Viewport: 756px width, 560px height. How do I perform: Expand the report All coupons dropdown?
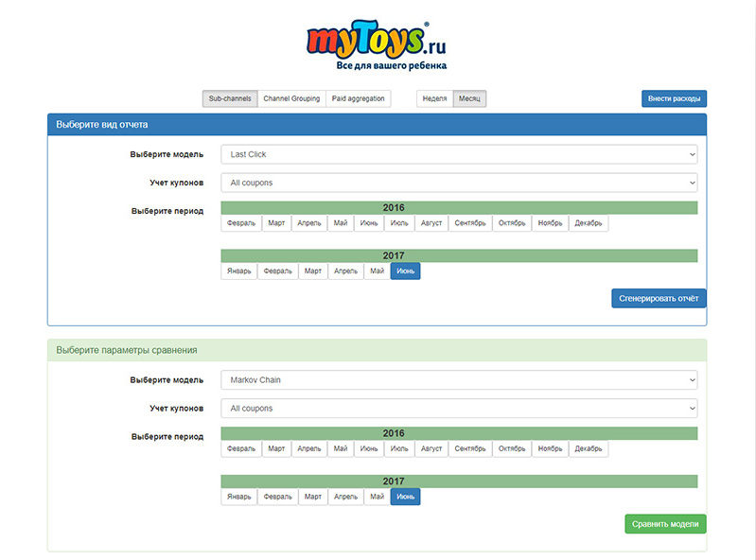[x=459, y=183]
